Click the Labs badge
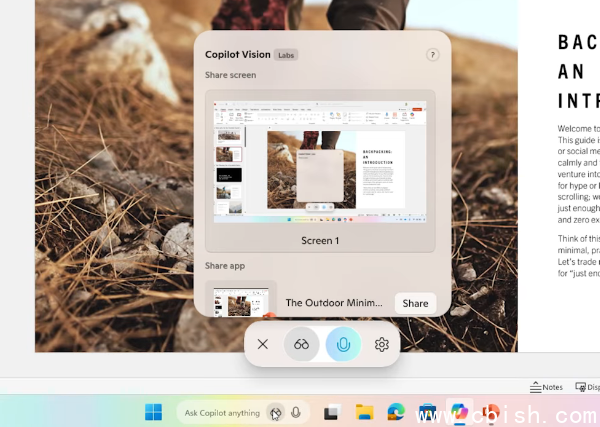Screen dimensions: 600x427 [285, 55]
